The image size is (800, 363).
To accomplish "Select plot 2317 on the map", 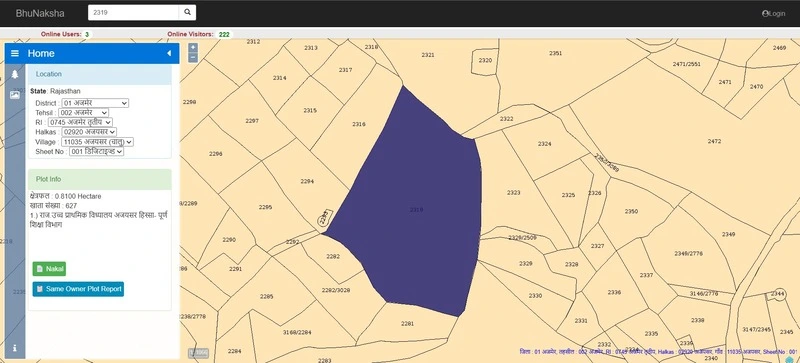I will 345,70.
